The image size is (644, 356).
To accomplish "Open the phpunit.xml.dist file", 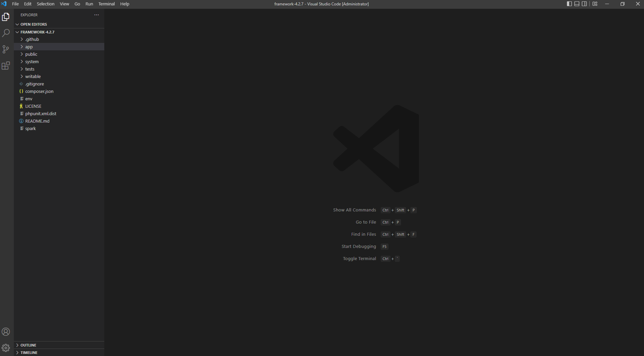I will pos(59,113).
